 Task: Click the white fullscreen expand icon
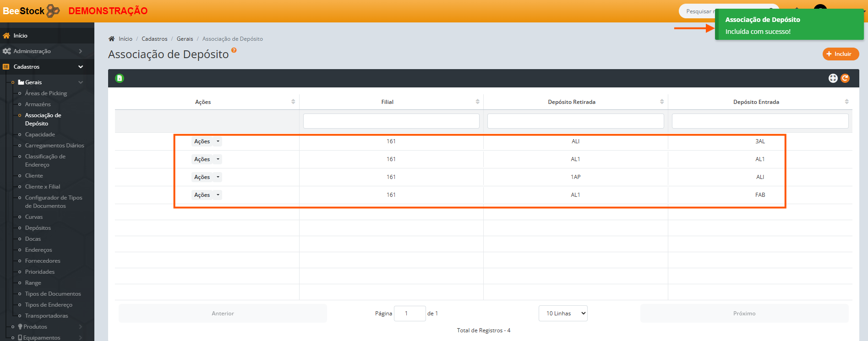(x=833, y=78)
